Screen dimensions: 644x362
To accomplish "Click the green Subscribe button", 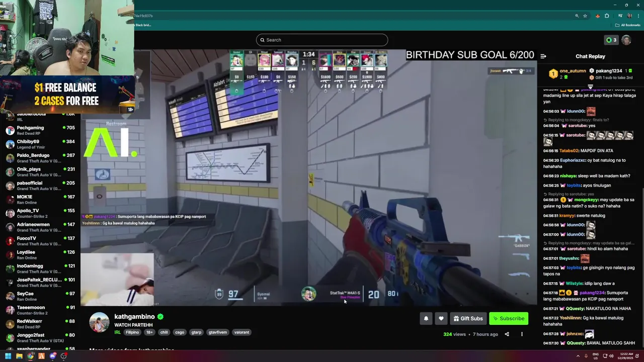I will click(509, 318).
